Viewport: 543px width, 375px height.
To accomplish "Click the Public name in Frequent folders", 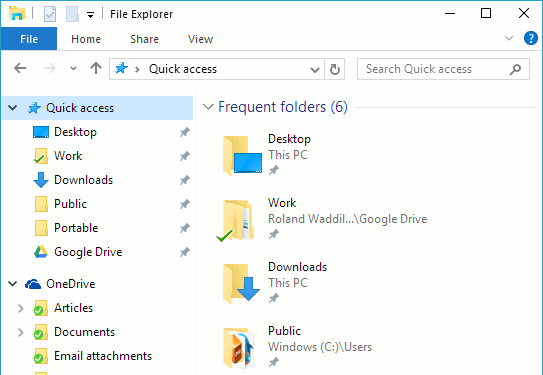I will pos(284,331).
